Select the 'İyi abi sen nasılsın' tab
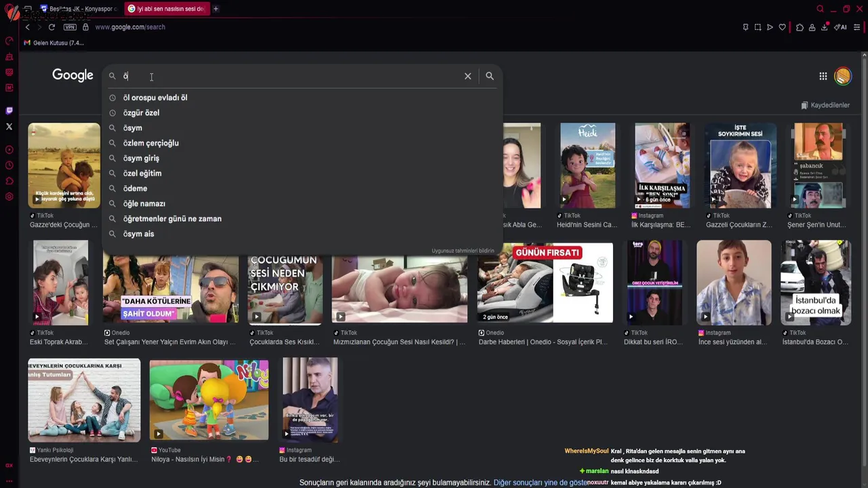Image resolution: width=868 pixels, height=488 pixels. [166, 9]
